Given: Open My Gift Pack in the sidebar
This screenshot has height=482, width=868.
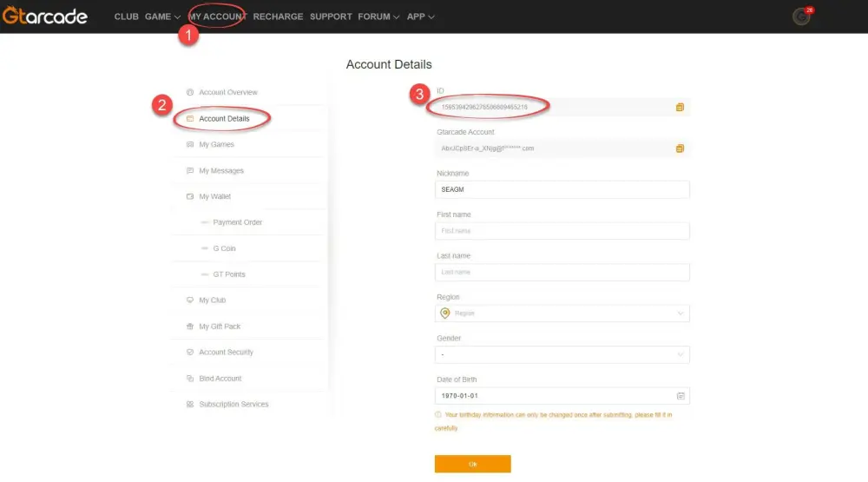Looking at the screenshot, I should (x=220, y=327).
